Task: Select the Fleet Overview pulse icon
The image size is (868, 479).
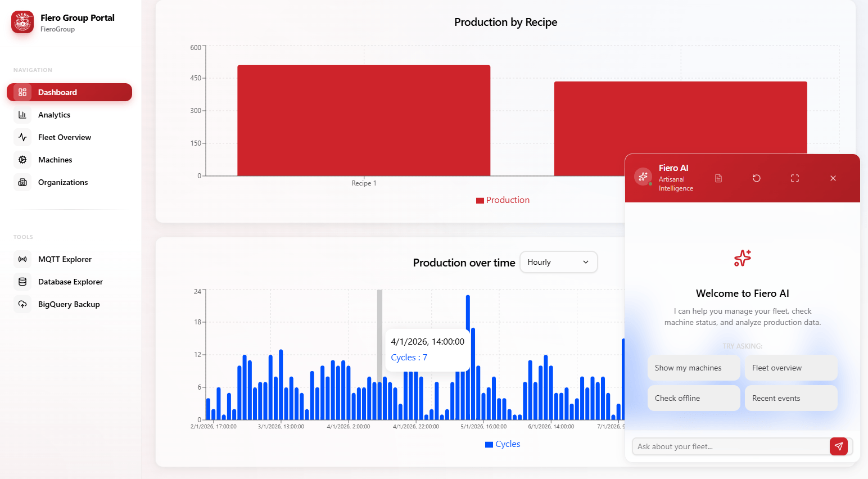Action: [x=22, y=137]
